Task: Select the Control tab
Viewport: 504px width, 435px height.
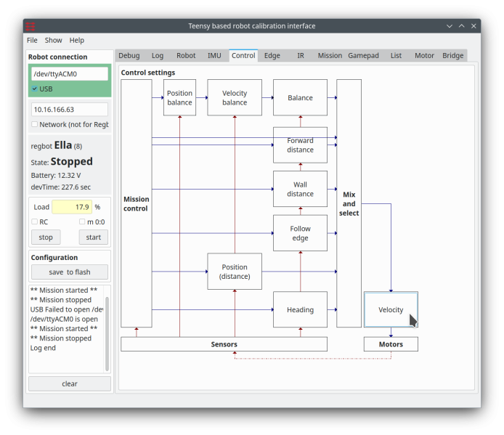Action: [x=243, y=55]
